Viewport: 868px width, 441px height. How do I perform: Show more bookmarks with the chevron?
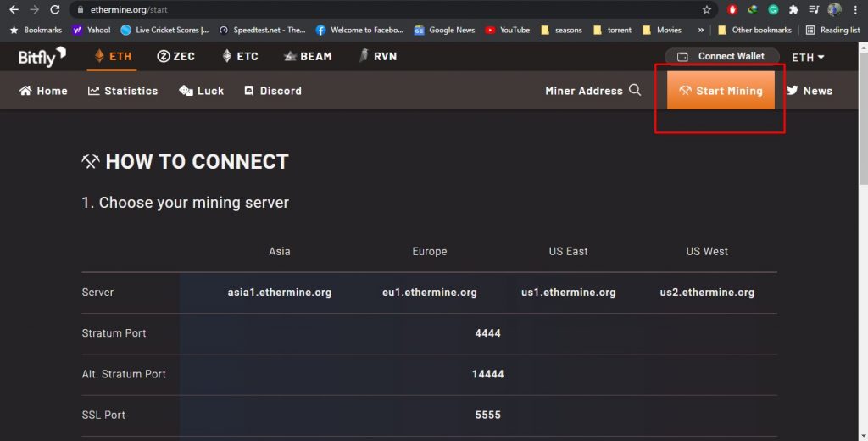click(701, 30)
